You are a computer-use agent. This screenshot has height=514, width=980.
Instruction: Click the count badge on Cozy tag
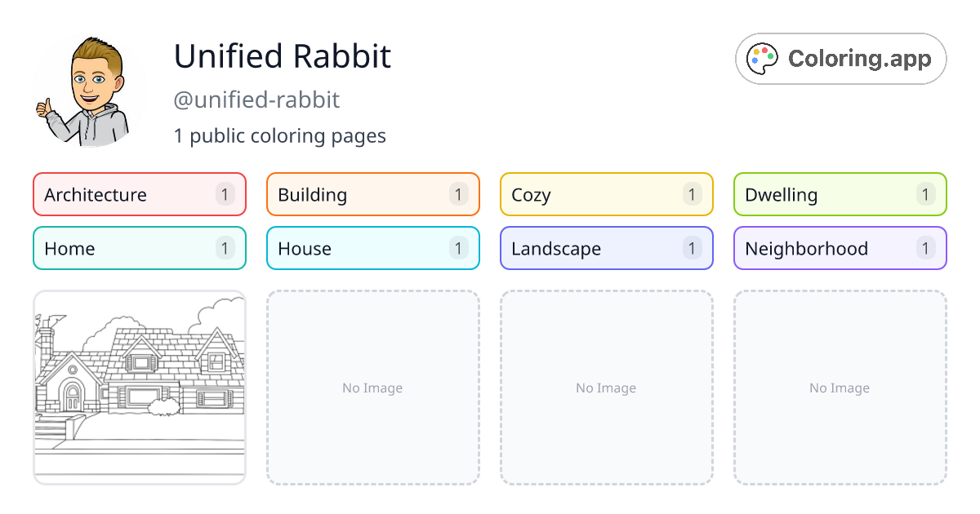coord(692,194)
